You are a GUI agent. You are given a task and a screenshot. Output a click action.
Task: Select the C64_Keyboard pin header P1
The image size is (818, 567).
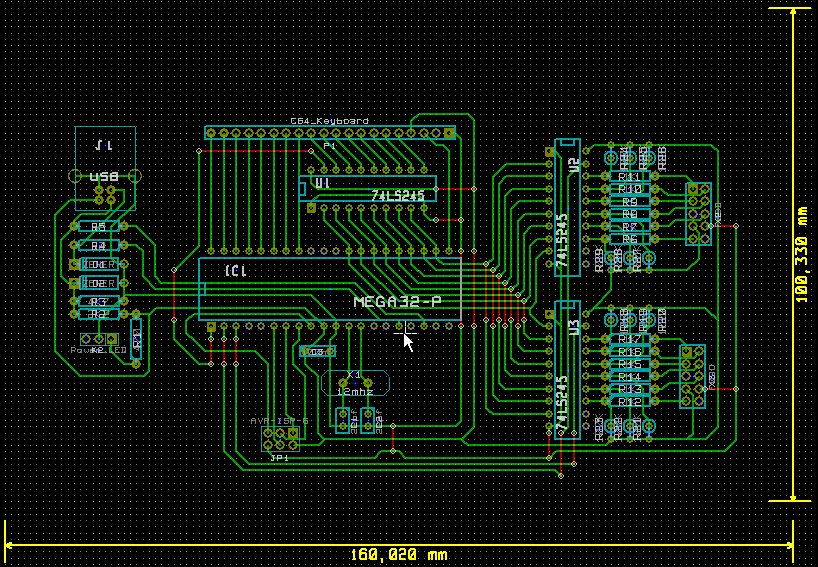(x=330, y=132)
